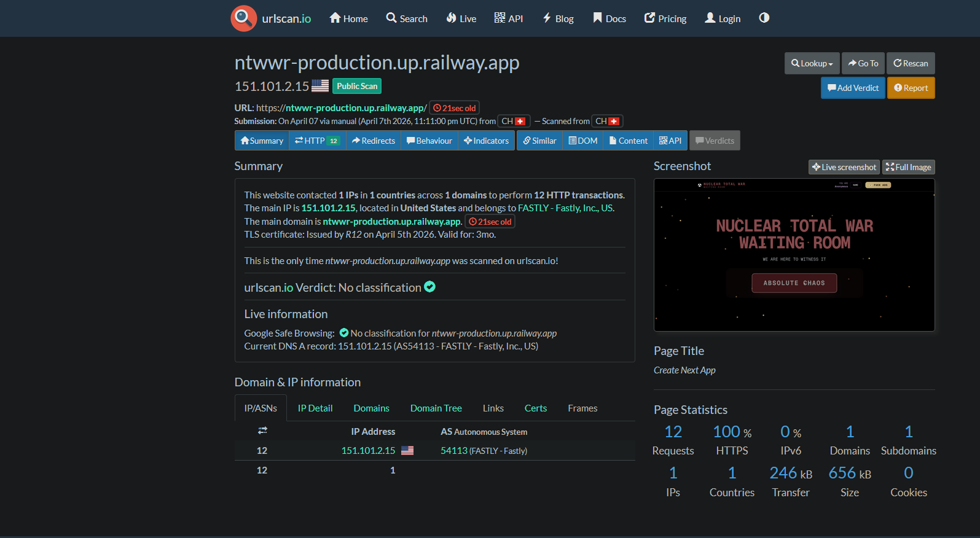
Task: Open the Docs page
Action: coord(610,18)
